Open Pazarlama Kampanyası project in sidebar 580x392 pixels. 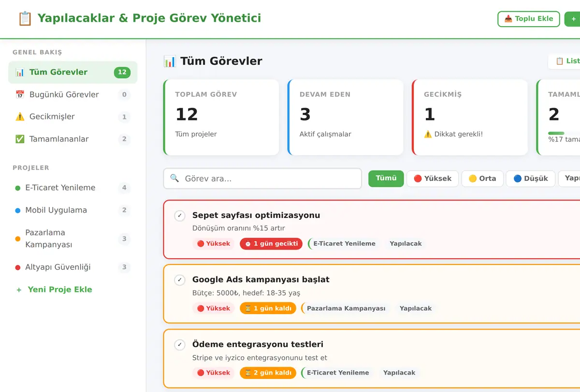point(73,239)
